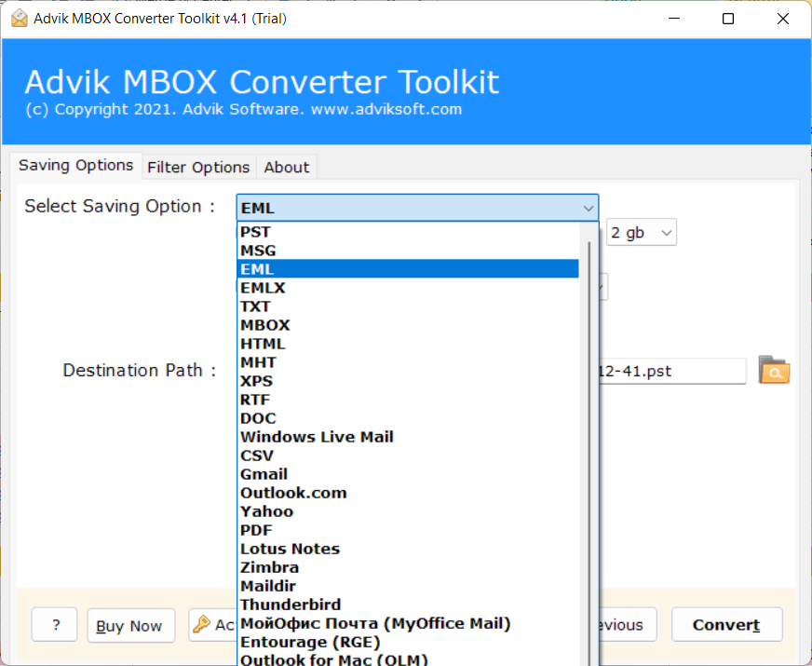Choose Windows Live Mail option
Viewport: 812px width, 666px height.
[x=408, y=437]
